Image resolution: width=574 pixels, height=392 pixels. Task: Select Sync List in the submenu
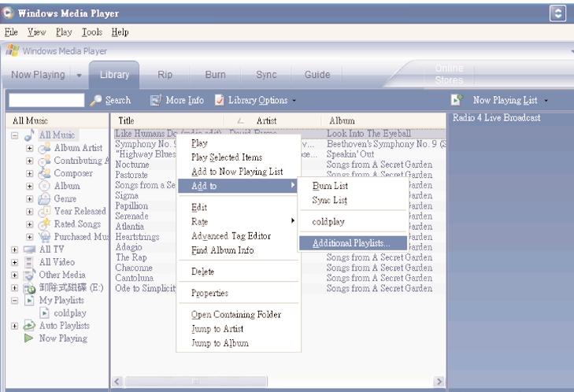[353, 200]
